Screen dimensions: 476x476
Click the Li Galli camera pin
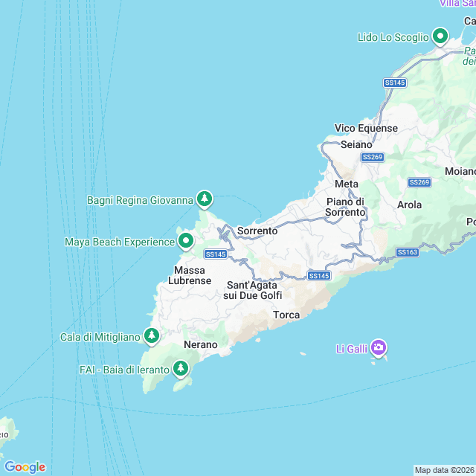(379, 348)
